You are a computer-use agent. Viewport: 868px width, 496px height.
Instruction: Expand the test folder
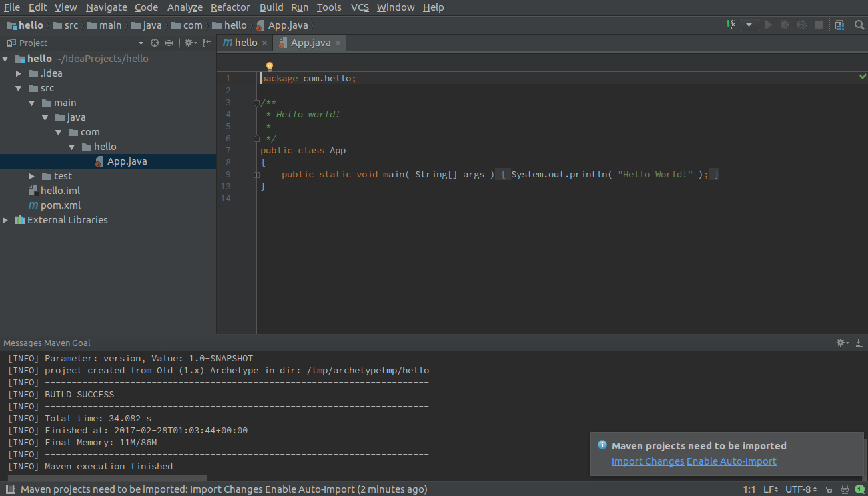point(32,176)
